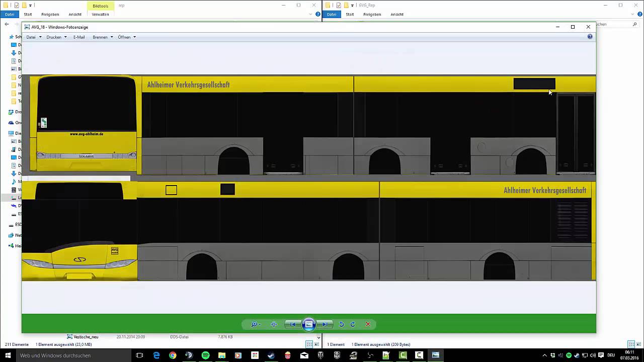Click the fit-to-window actual size icon
This screenshot has width=644, height=362.
click(274, 324)
